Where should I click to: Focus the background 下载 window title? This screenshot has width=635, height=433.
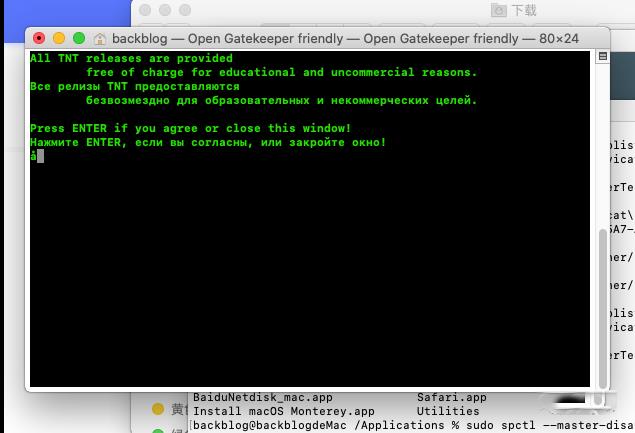524,10
